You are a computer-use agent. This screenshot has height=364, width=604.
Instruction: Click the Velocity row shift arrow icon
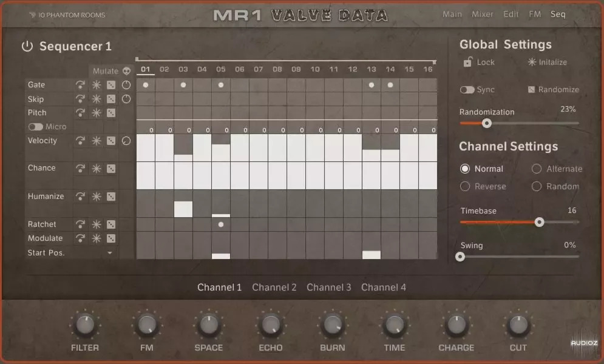click(80, 141)
